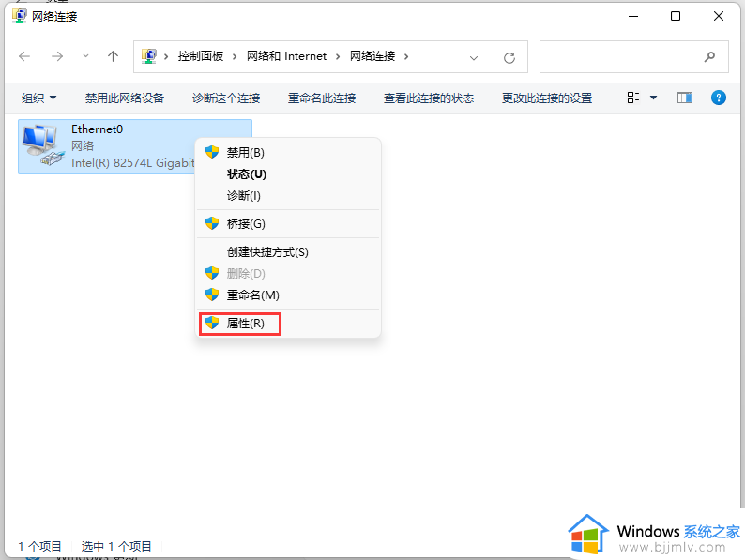Click 更改此连接的设置 toolbar command
This screenshot has height=560, width=745.
547,98
